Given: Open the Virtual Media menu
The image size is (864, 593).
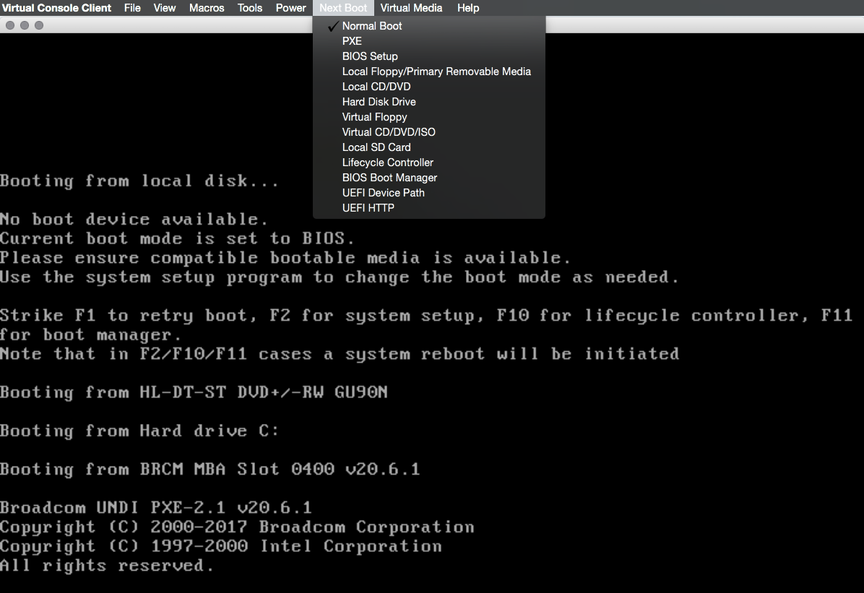Looking at the screenshot, I should pyautogui.click(x=411, y=8).
